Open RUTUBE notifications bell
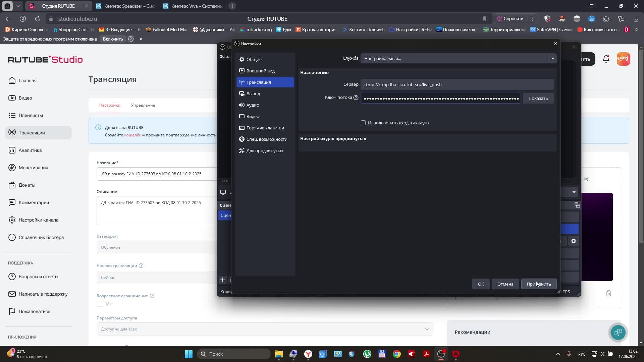Screen dimensions: 644x362 [x=606, y=59]
